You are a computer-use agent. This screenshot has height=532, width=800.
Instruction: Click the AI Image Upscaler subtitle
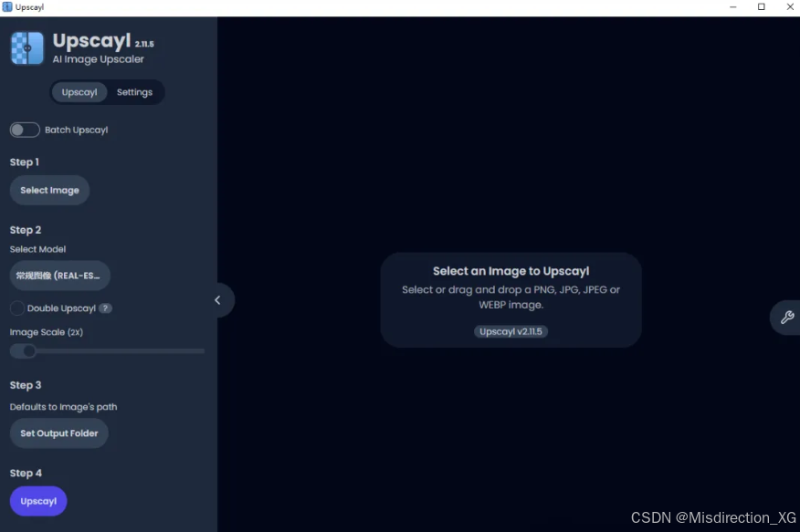98,59
